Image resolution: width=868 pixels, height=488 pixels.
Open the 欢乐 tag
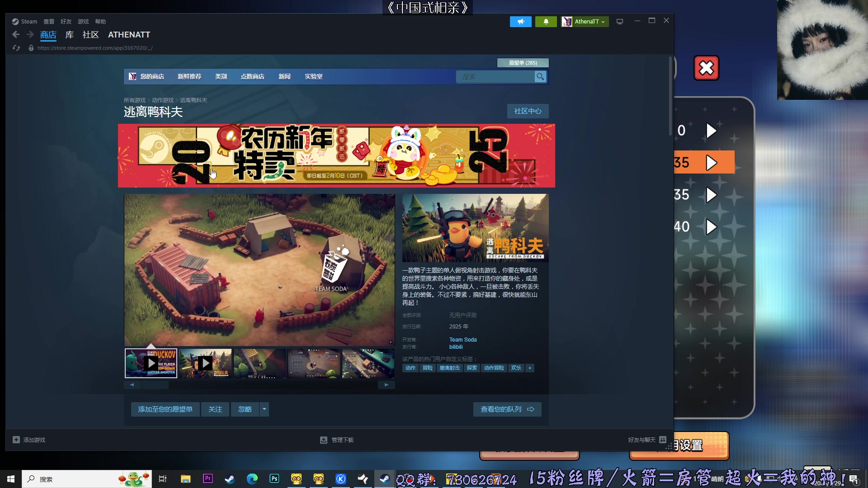click(516, 368)
